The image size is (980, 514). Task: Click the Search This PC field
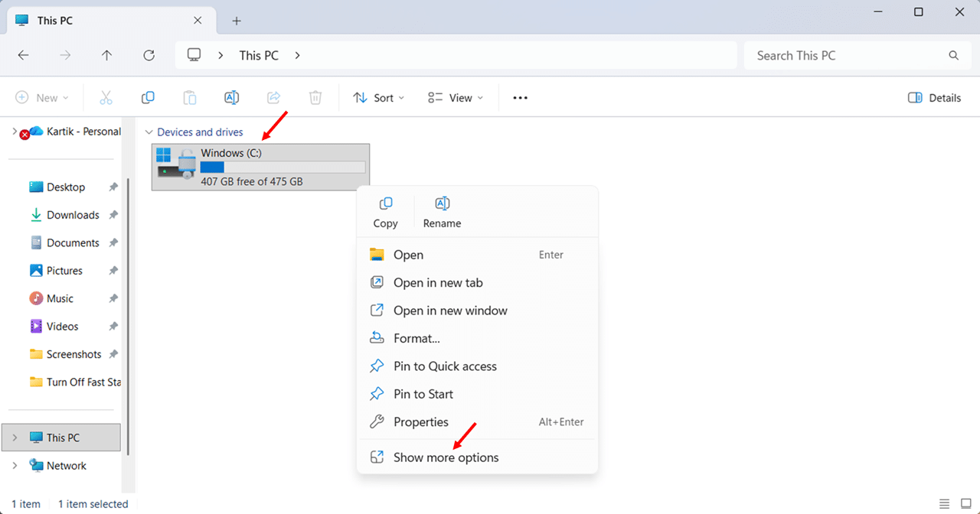coord(846,55)
